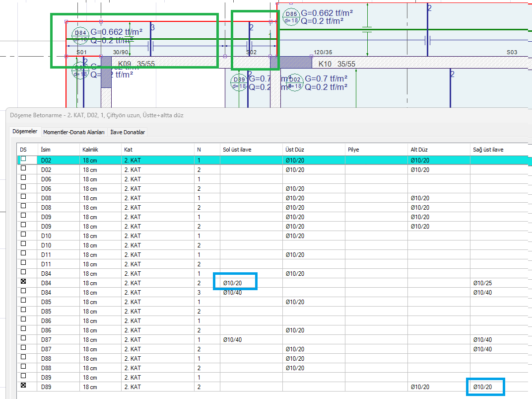Viewport: 532px width, 399px height.
Task: Select the D84 slab label circle in drawing
Action: click(x=80, y=36)
